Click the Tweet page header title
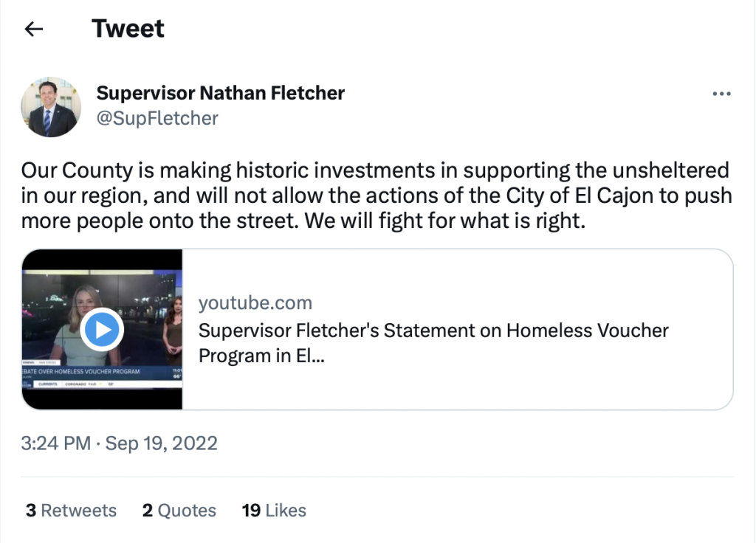Screen dimensions: 756x543 pyautogui.click(x=128, y=29)
